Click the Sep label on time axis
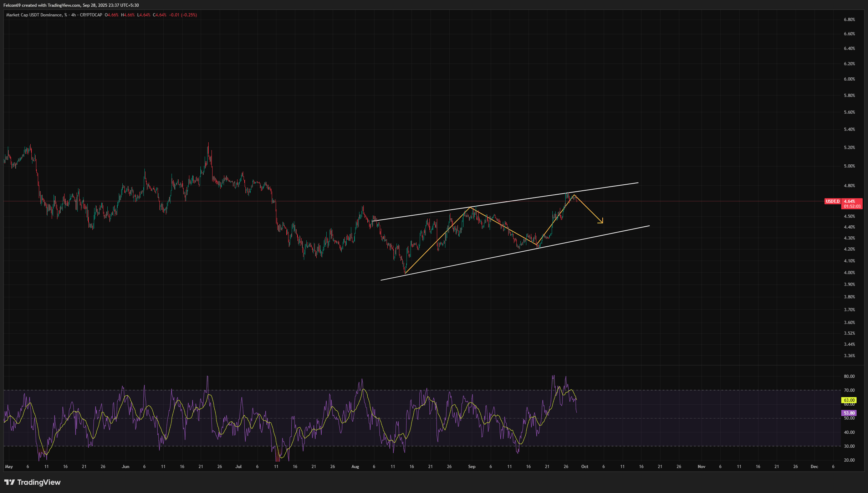This screenshot has height=493, width=868. tap(472, 467)
